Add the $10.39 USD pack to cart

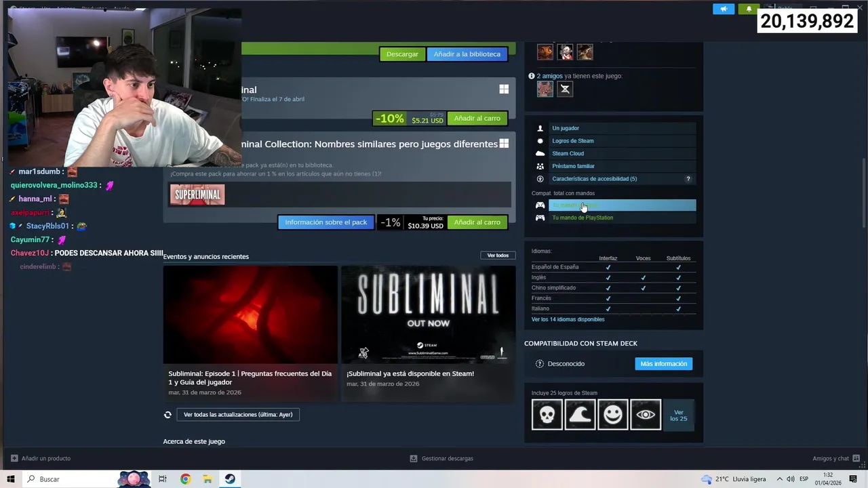pos(477,222)
